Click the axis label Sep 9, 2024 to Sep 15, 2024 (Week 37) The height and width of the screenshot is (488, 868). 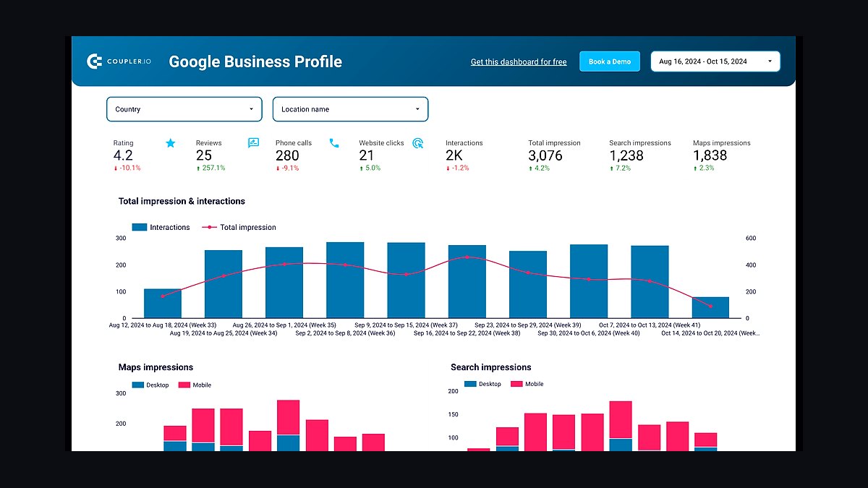405,325
